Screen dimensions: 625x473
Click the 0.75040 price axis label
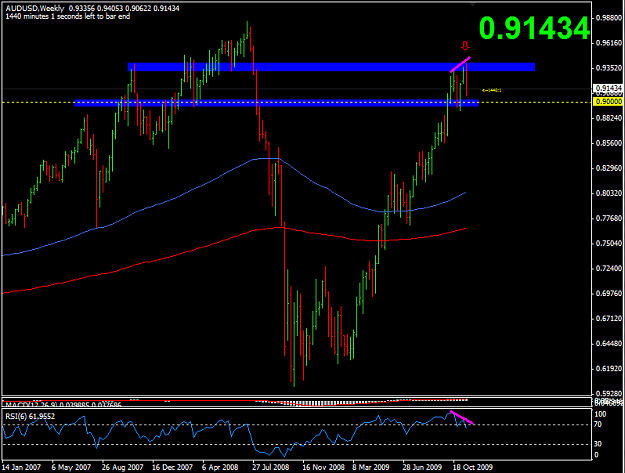609,243
